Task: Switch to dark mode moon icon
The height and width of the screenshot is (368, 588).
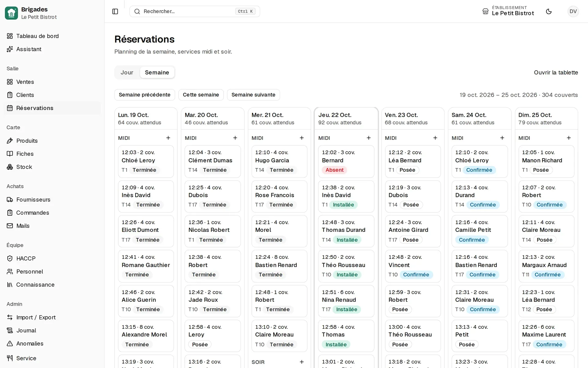Action: [x=549, y=11]
